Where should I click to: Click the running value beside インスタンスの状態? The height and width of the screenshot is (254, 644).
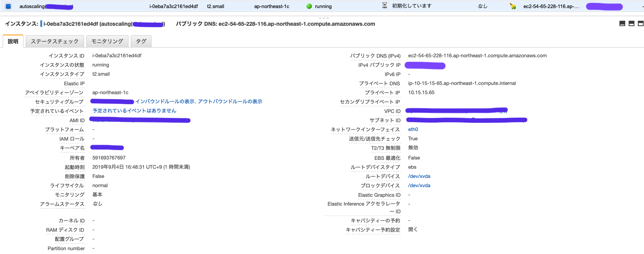pos(101,65)
